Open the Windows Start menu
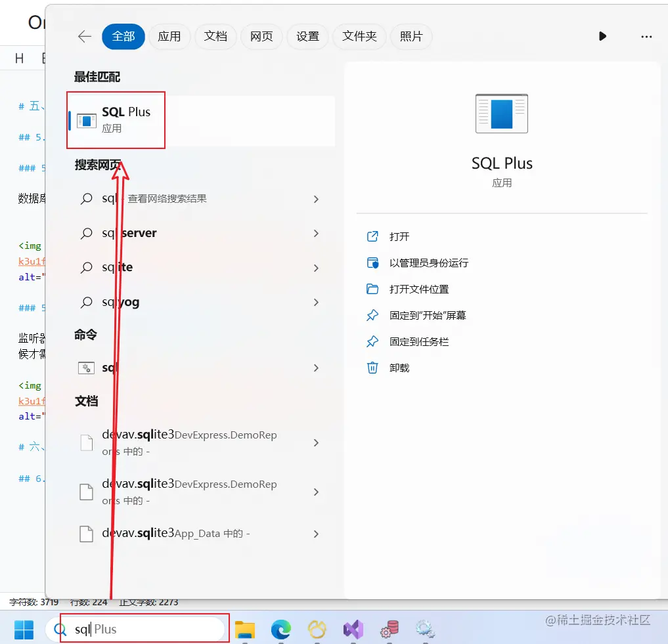Image resolution: width=668 pixels, height=644 pixels. [24, 630]
